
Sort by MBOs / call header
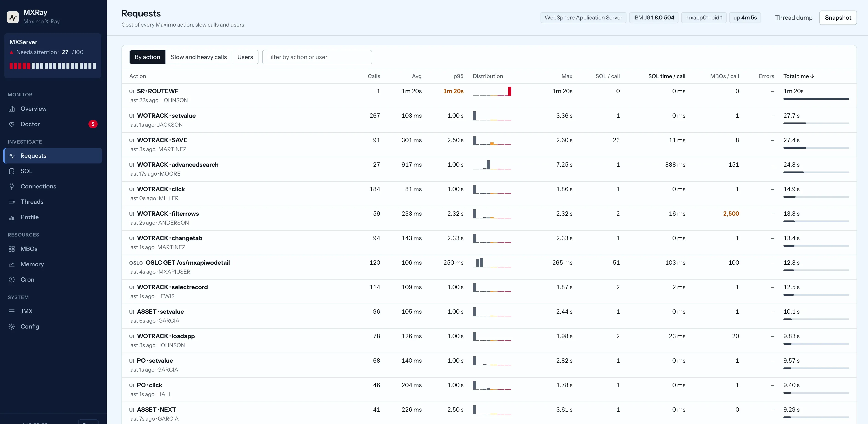point(725,76)
